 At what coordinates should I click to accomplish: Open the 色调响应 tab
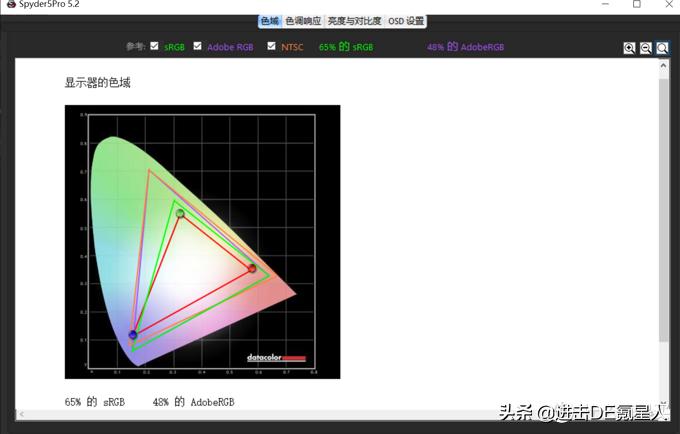[303, 21]
